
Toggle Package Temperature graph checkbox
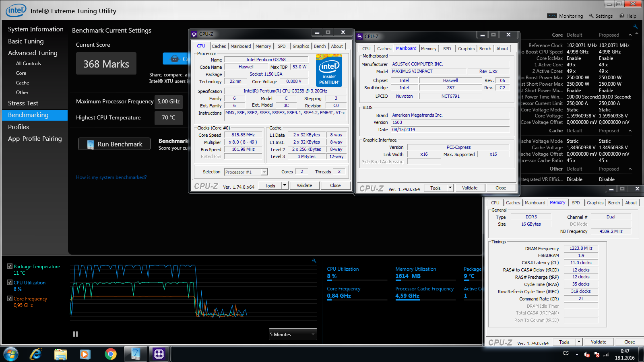coord(10,266)
